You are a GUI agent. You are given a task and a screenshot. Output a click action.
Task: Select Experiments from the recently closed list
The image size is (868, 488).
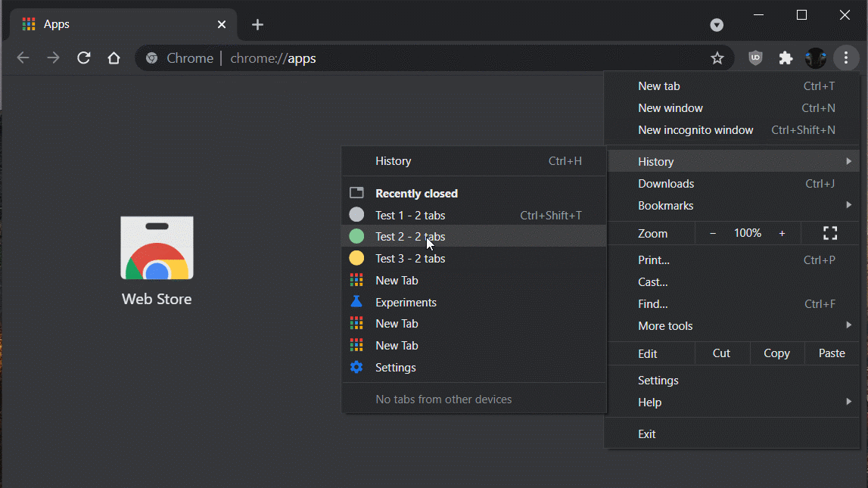[406, 302]
